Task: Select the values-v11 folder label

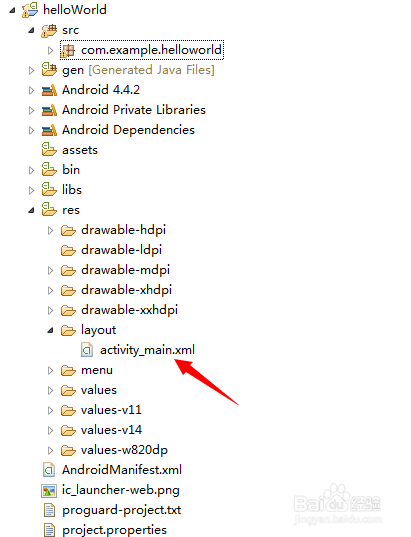Action: point(111,410)
